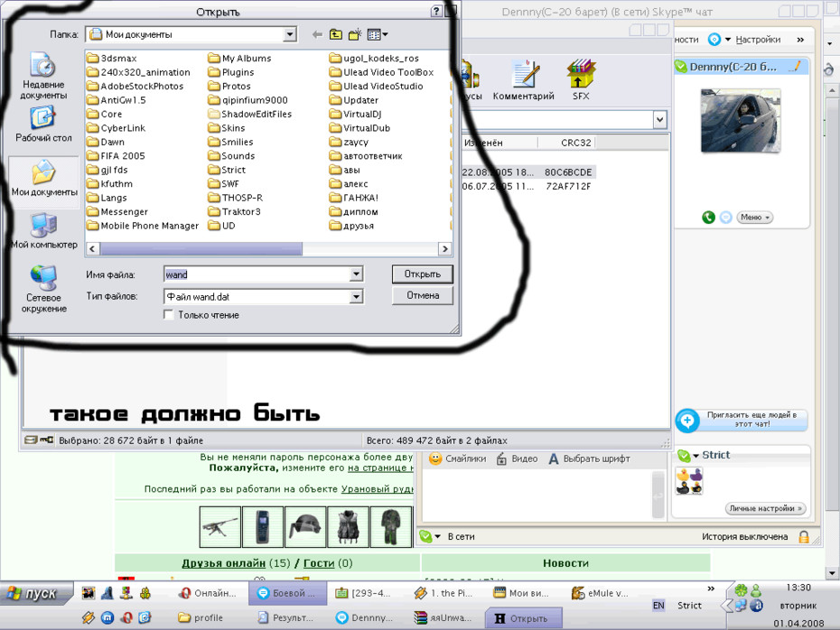Switch to Боевой taskbar item
The height and width of the screenshot is (630, 840).
286,593
